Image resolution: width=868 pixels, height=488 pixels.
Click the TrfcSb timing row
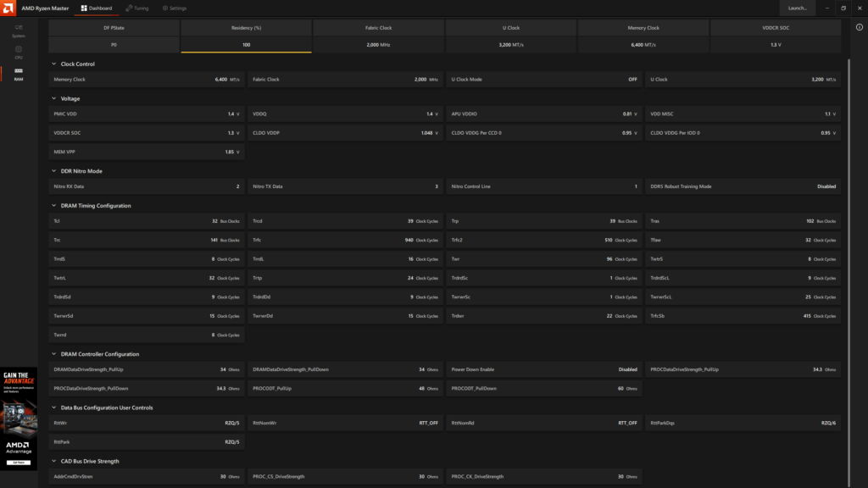(x=743, y=316)
